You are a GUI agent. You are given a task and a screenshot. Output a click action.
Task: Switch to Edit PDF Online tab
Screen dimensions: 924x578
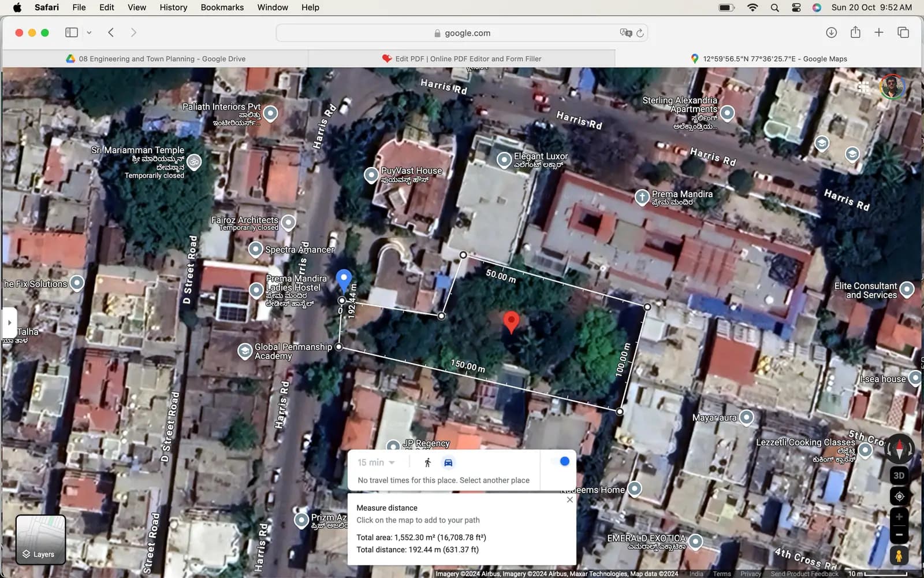tap(461, 58)
